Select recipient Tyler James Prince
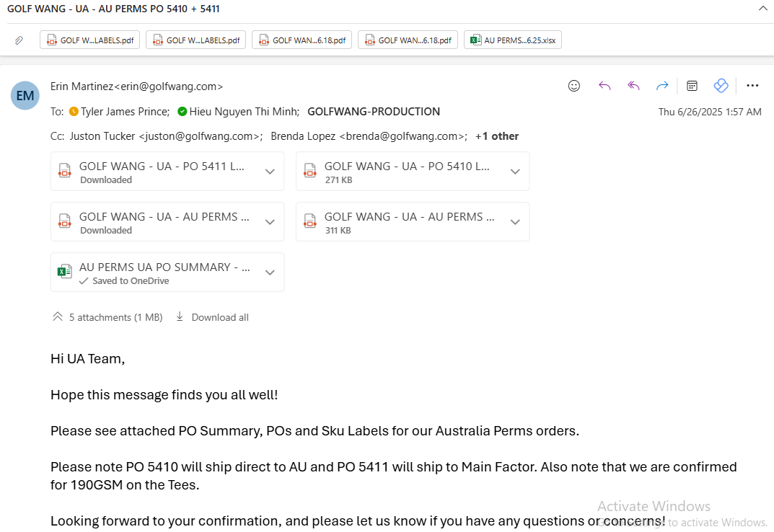Image resolution: width=774 pixels, height=532 pixels. [x=125, y=112]
